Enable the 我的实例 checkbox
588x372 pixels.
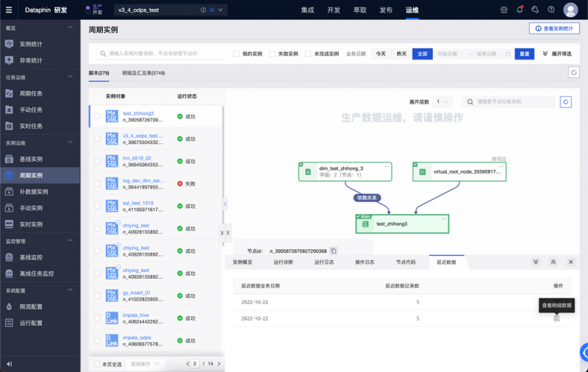pyautogui.click(x=237, y=54)
